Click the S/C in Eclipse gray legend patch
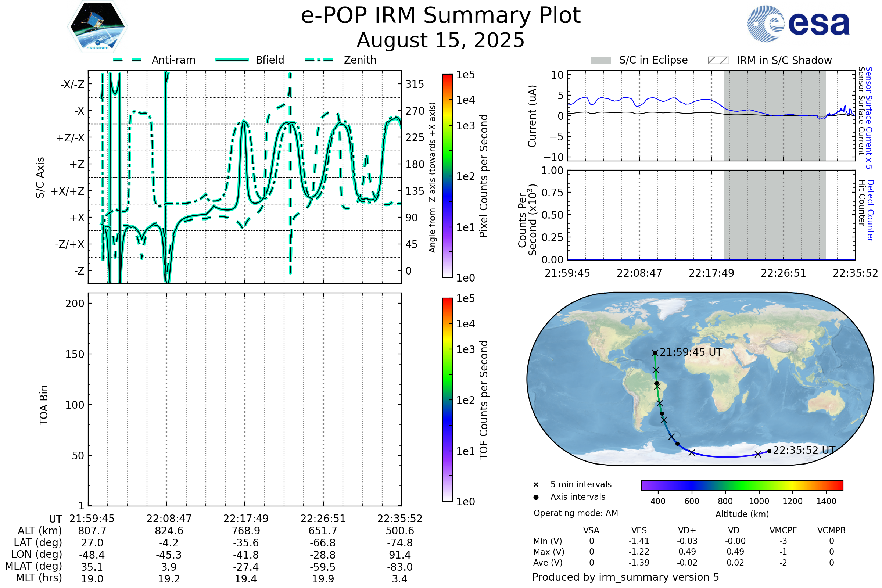 click(600, 60)
